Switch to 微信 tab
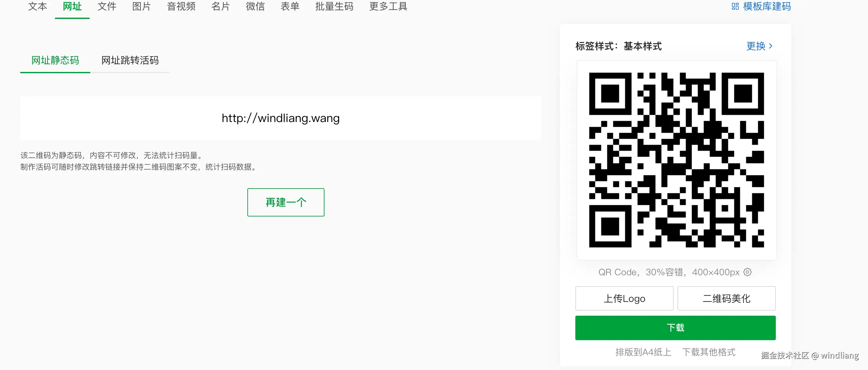Image resolution: width=868 pixels, height=370 pixels. pyautogui.click(x=255, y=6)
